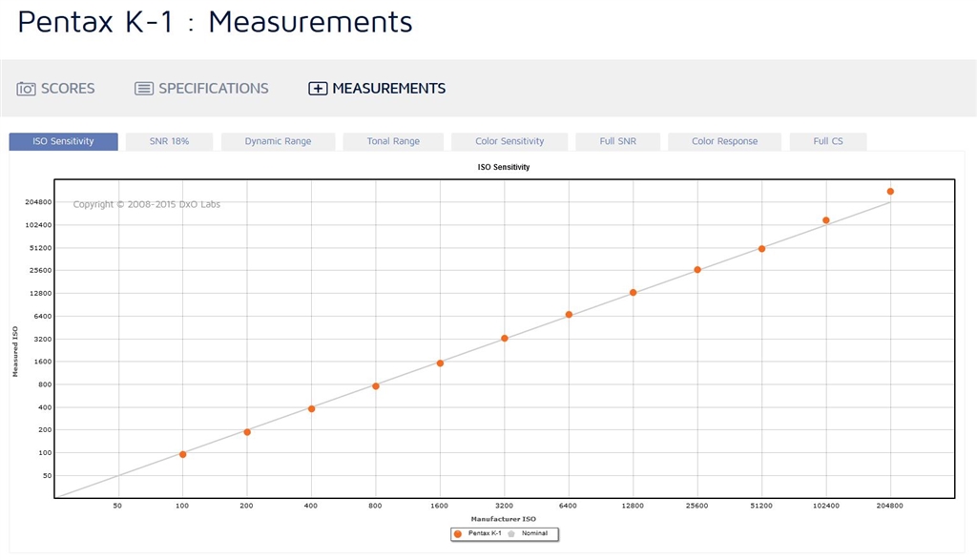This screenshot has width=977, height=560.
Task: Open the Color Response tab
Action: point(725,141)
